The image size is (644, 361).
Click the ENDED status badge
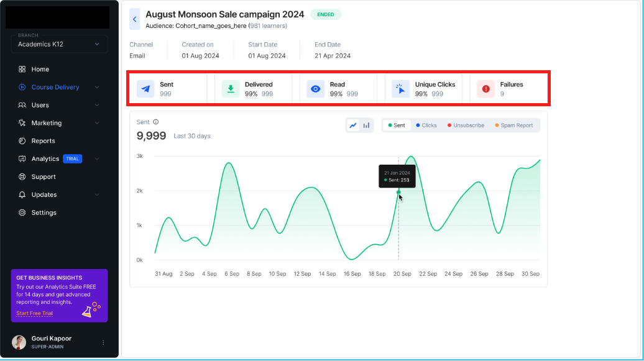pos(326,14)
